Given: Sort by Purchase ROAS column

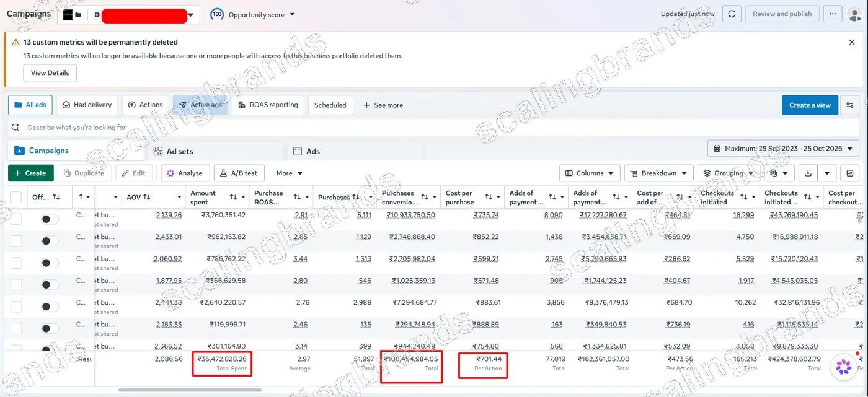Looking at the screenshot, I should pos(297,197).
